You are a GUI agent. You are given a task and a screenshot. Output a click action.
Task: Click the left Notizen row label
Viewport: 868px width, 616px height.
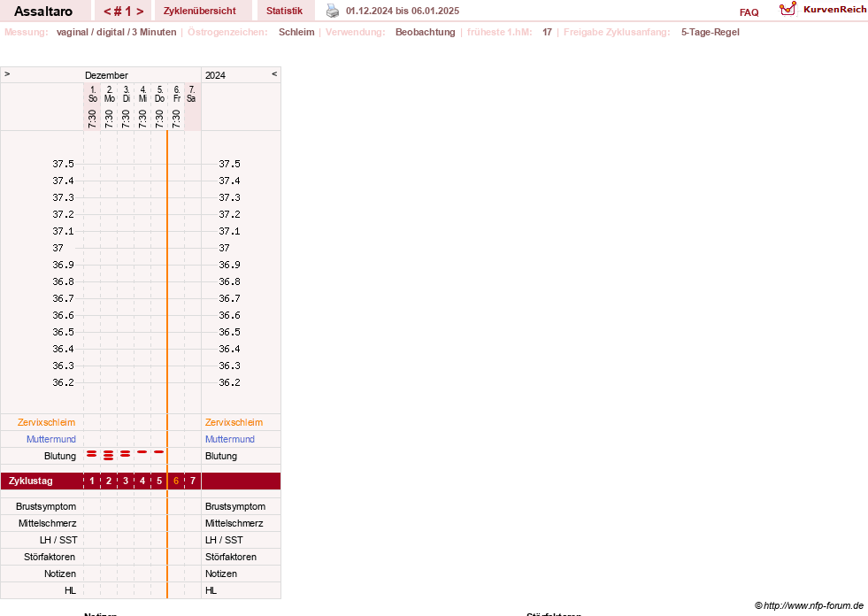[60, 574]
